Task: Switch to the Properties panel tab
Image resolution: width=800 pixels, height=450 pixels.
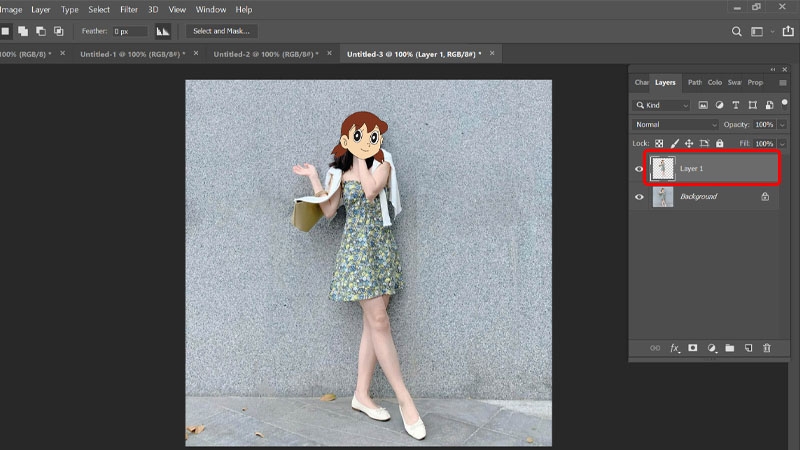Action: point(755,82)
